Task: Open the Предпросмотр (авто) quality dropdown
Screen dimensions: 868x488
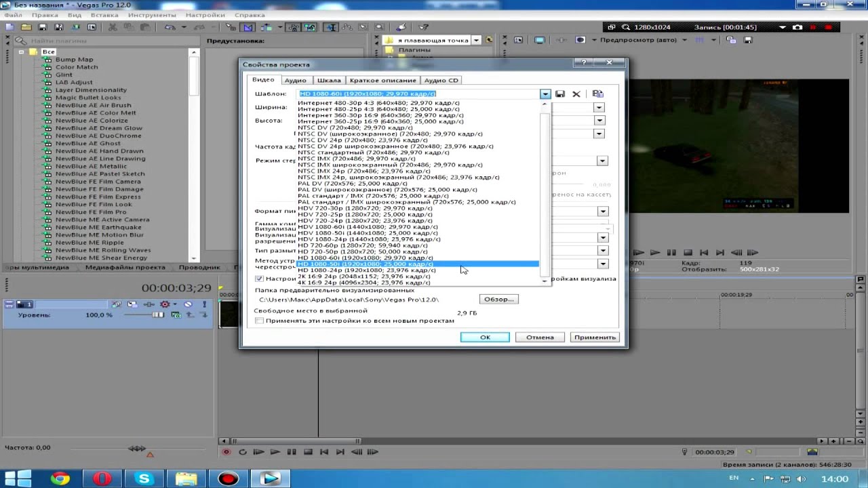Action: pyautogui.click(x=684, y=40)
